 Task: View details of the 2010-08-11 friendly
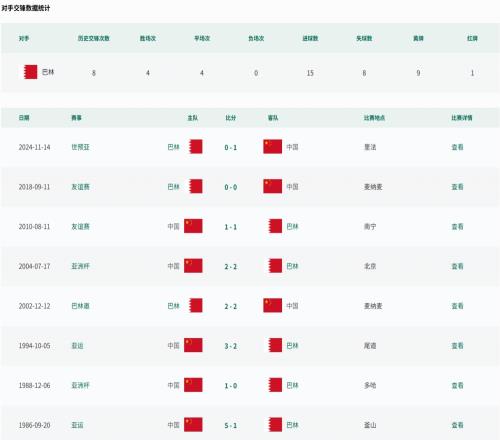[x=457, y=227]
